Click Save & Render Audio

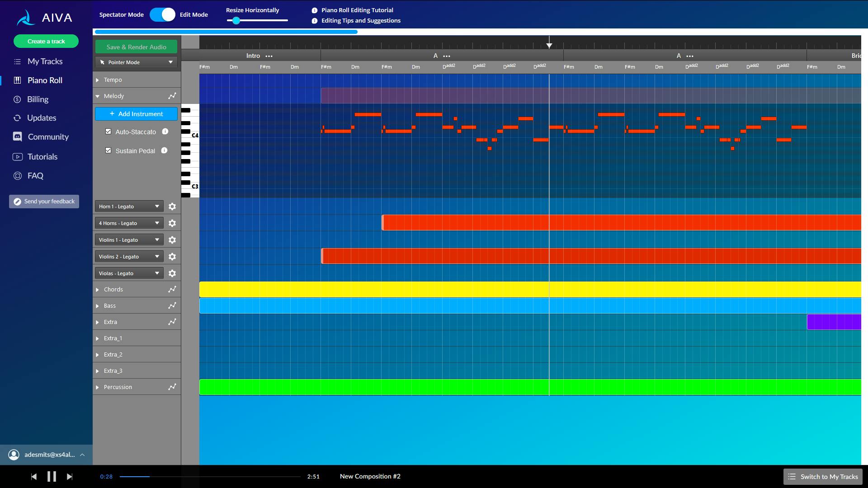136,47
